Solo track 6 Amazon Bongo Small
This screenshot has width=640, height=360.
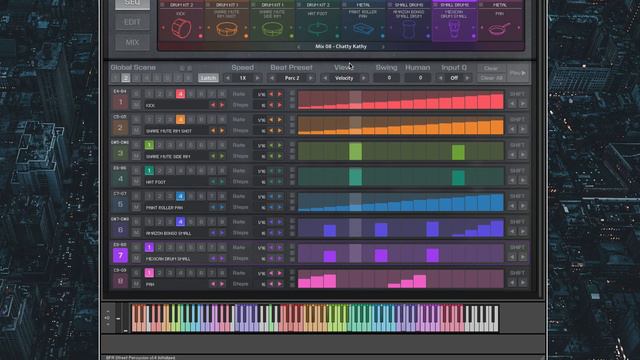point(136,222)
